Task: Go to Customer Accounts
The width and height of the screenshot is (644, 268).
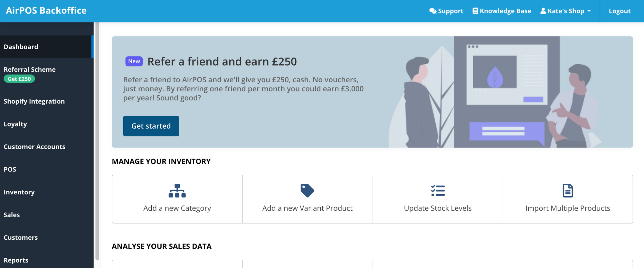Action: 34,147
